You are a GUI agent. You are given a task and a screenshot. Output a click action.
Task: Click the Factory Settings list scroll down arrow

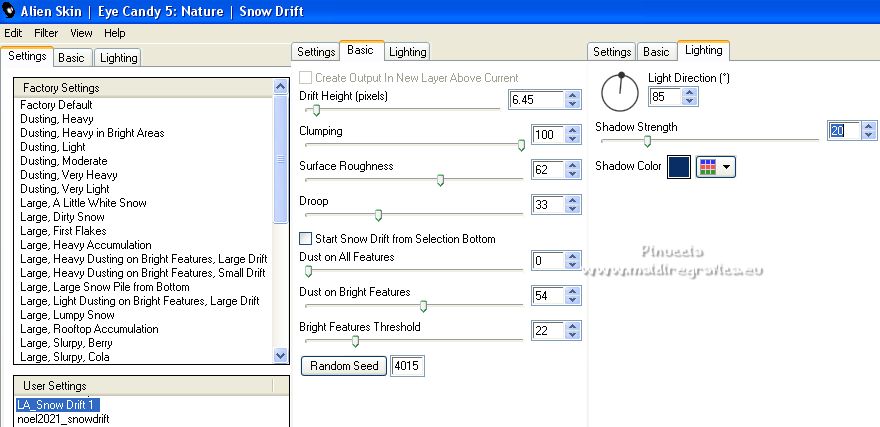coord(281,355)
